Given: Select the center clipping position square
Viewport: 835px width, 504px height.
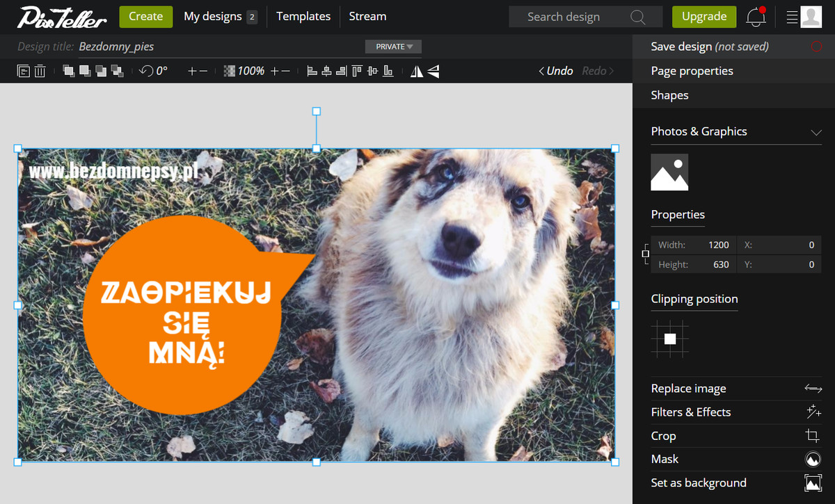Looking at the screenshot, I should point(670,339).
